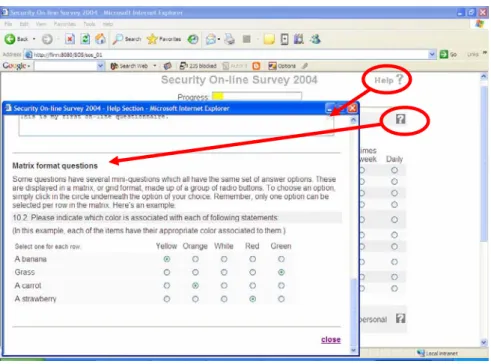Screen dimensions: 491x364
Task: Click the 225 blocked popup blocker button
Action: (198, 66)
